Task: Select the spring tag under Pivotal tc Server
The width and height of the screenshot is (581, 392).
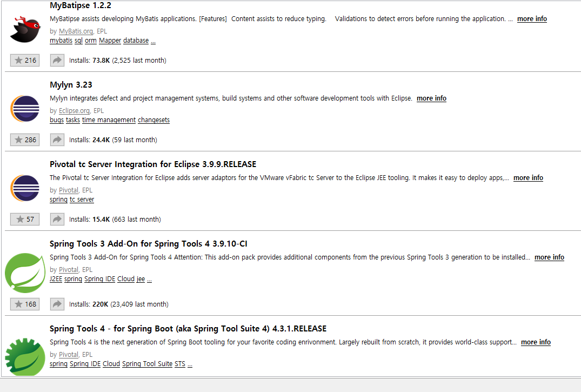Action: (x=58, y=199)
